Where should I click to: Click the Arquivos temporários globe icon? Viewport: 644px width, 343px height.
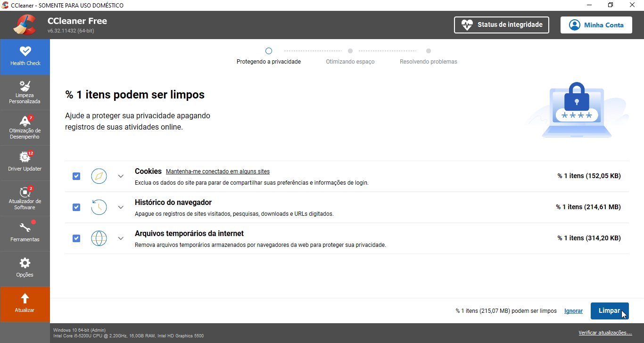99,238
